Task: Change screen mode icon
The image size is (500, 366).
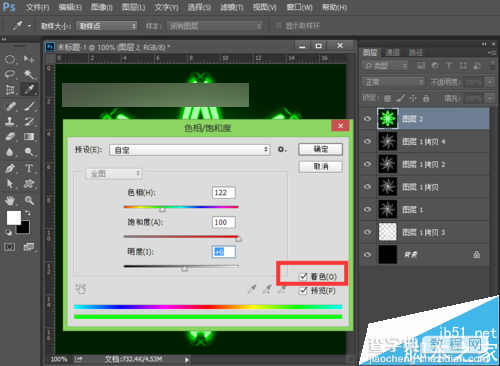Action: pyautogui.click(x=29, y=247)
